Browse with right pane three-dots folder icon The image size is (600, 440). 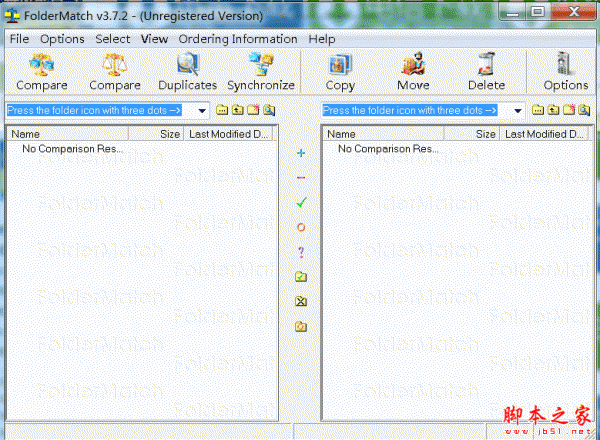click(x=538, y=110)
